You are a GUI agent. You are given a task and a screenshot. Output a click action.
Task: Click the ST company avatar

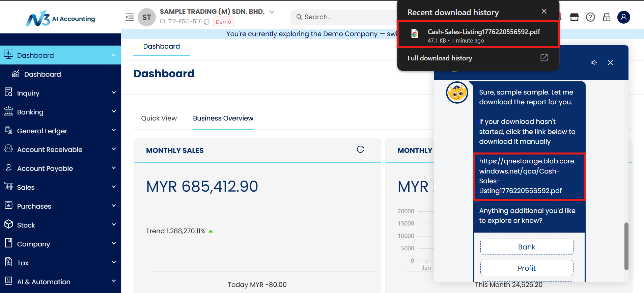click(147, 17)
